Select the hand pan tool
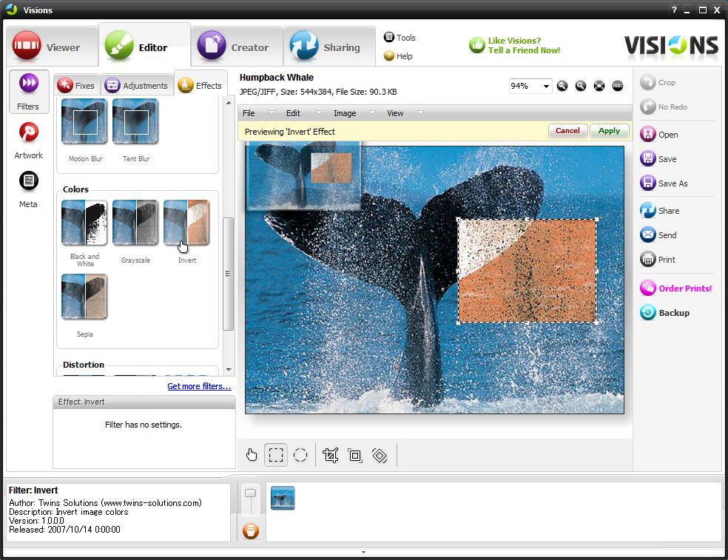 click(x=252, y=455)
